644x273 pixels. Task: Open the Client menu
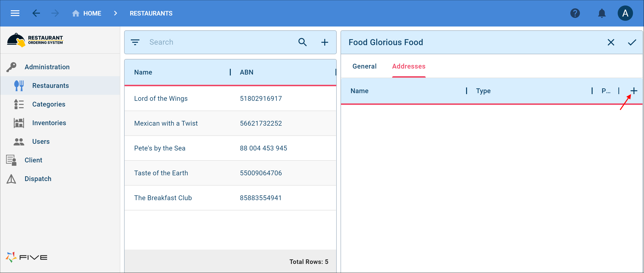[33, 160]
